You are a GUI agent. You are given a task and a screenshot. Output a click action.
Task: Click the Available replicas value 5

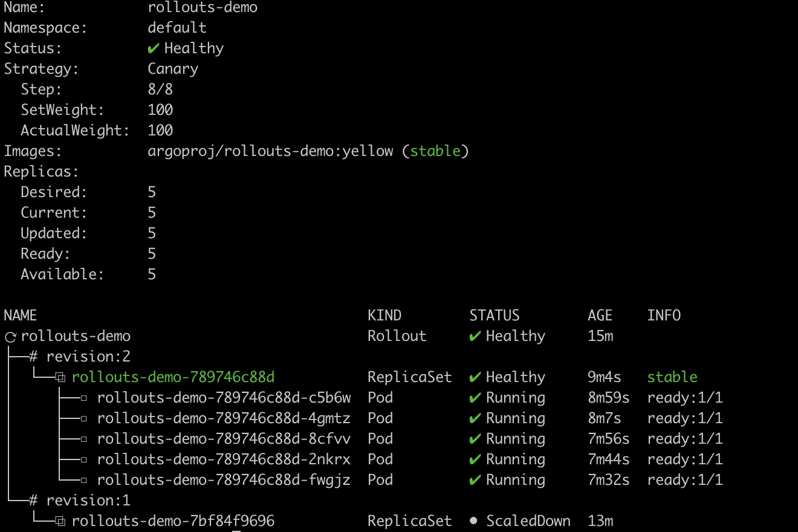[152, 274]
